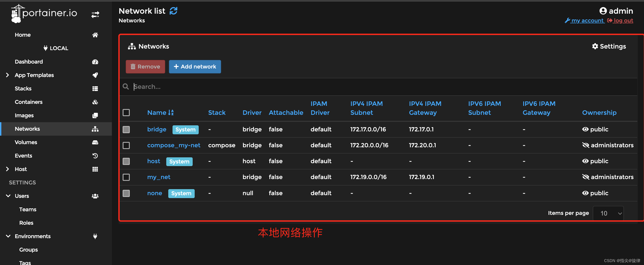The height and width of the screenshot is (265, 644).
Task: Open Volumes in the sidebar
Action: 26,142
